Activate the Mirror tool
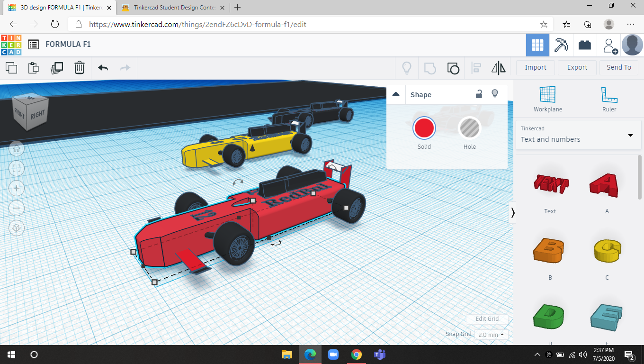Screen dimensions: 644x364 [499, 68]
